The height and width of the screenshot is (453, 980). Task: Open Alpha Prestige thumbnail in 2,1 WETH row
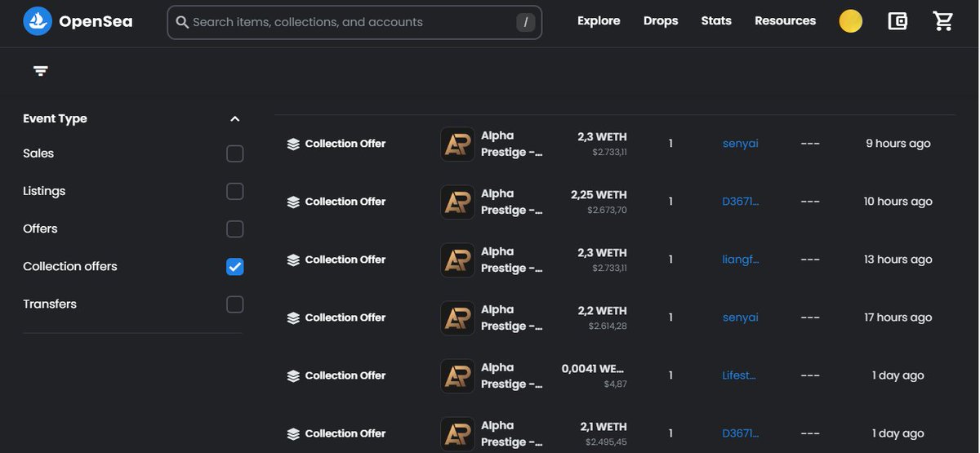[457, 433]
